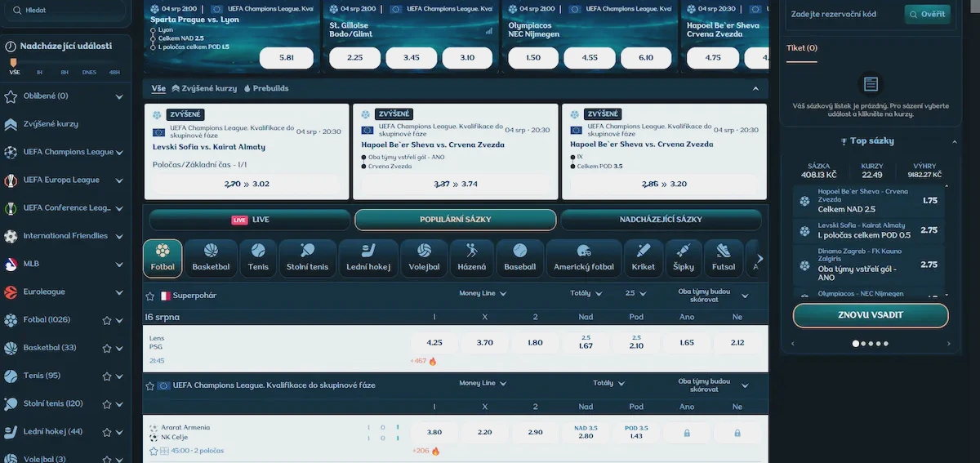This screenshot has width=980, height=463.
Task: Set time filter to 48H
Action: point(114,72)
